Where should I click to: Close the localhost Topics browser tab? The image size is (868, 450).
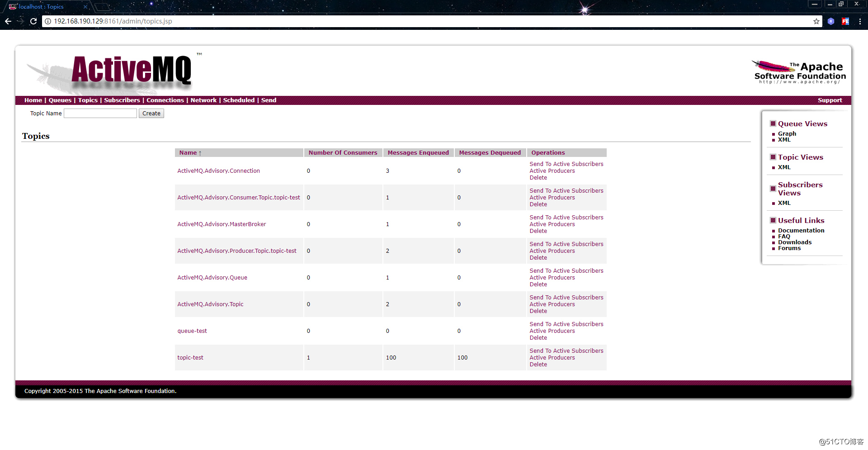click(x=85, y=7)
